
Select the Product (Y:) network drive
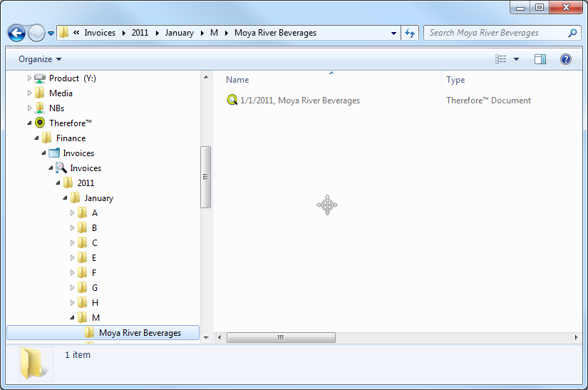pyautogui.click(x=73, y=78)
